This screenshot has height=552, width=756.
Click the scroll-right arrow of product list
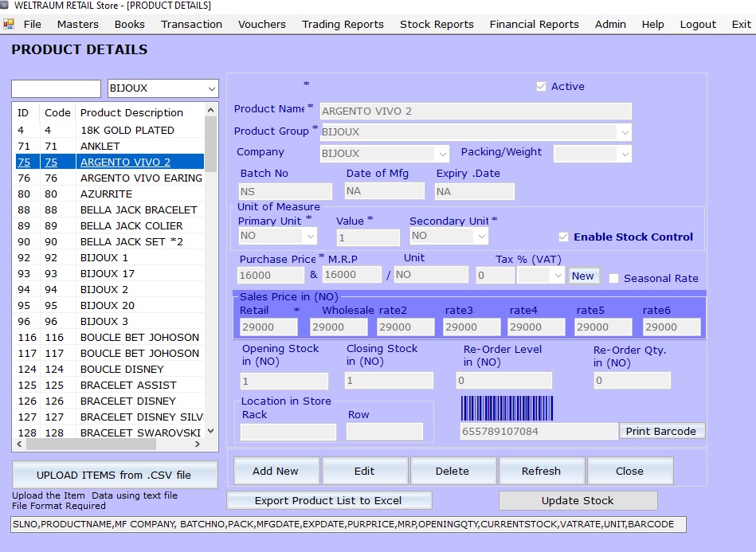tap(198, 444)
